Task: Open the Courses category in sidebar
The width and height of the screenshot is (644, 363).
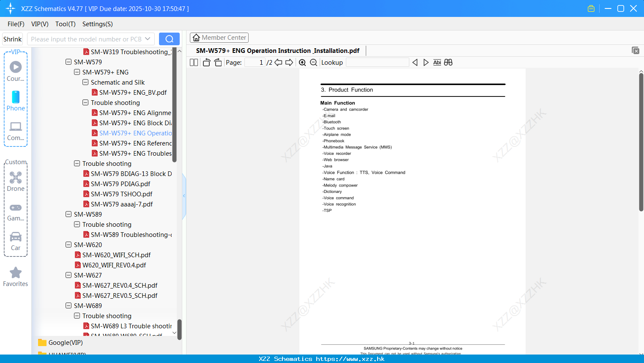Action: [16, 71]
